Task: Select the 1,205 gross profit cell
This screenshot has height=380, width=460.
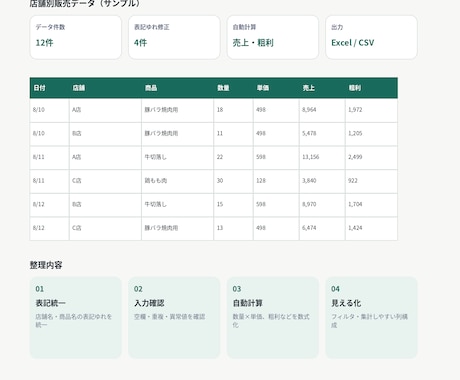Action: (x=371, y=134)
